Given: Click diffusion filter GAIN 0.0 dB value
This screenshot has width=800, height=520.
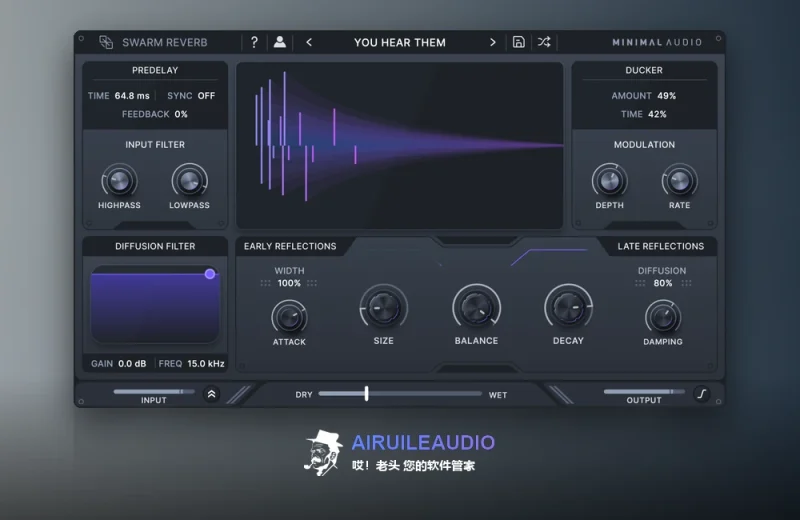Looking at the screenshot, I should pyautogui.click(x=132, y=363).
